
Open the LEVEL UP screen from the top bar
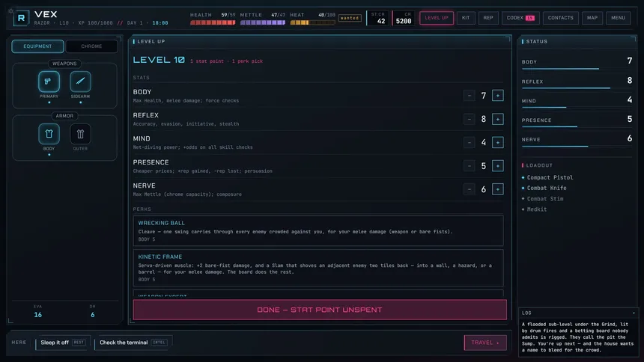coord(437,18)
